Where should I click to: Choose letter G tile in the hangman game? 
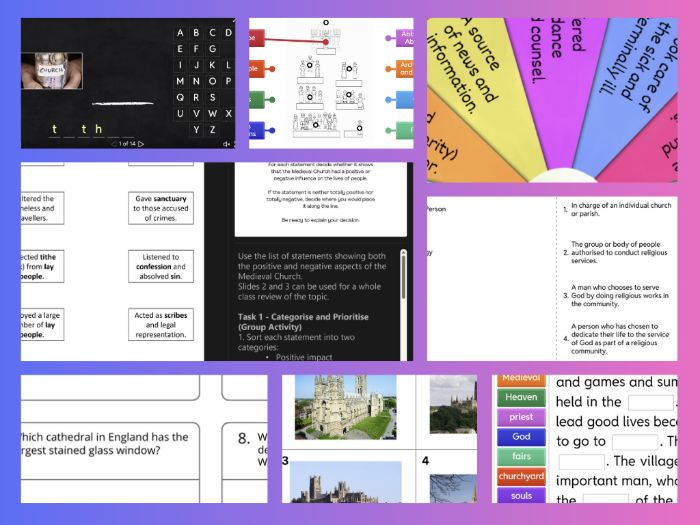pos(212,49)
